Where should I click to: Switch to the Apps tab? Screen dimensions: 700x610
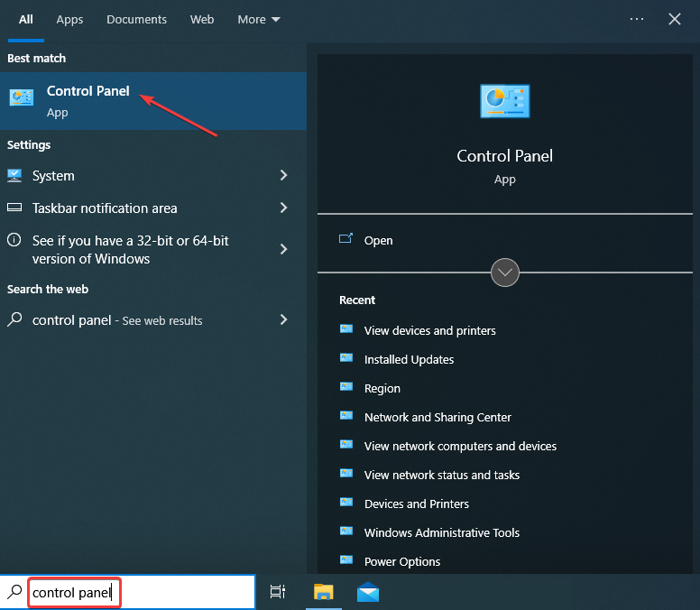pyautogui.click(x=69, y=20)
